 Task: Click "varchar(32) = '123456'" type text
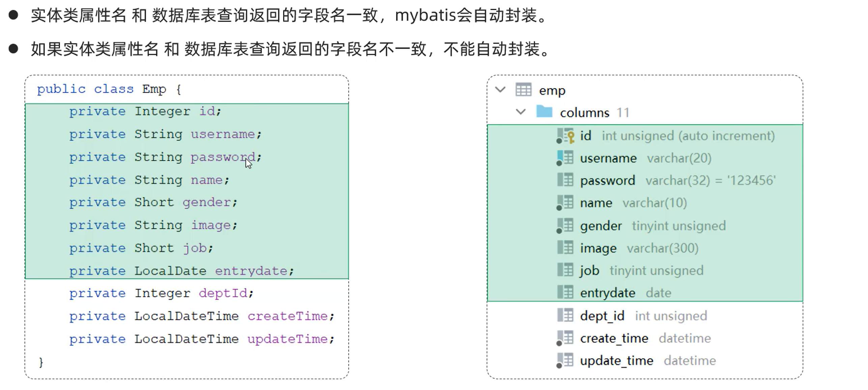point(710,180)
